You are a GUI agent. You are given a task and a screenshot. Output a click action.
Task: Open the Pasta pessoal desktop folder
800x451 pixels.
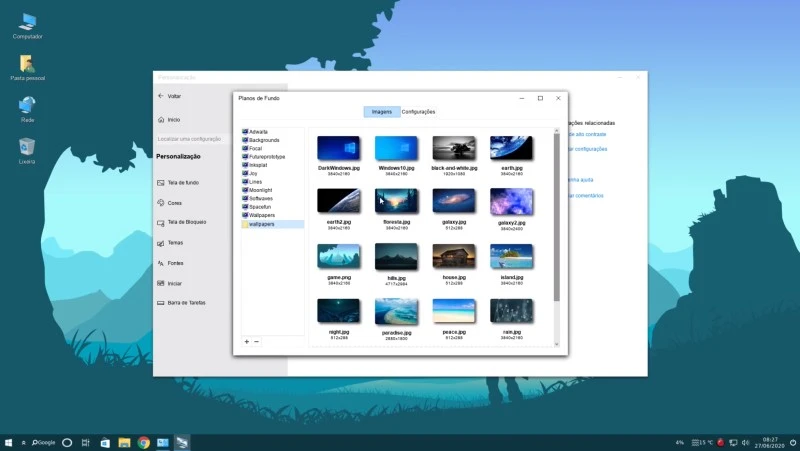(28, 67)
